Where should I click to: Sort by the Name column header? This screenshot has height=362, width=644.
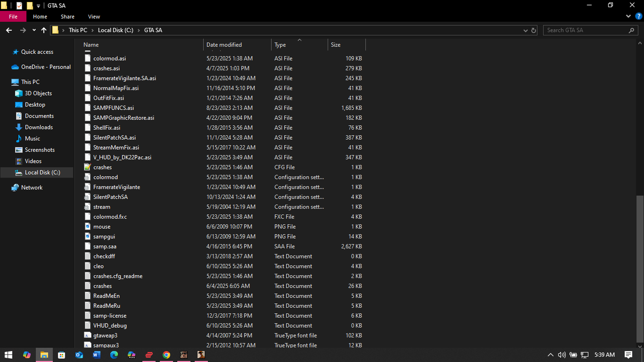point(142,45)
